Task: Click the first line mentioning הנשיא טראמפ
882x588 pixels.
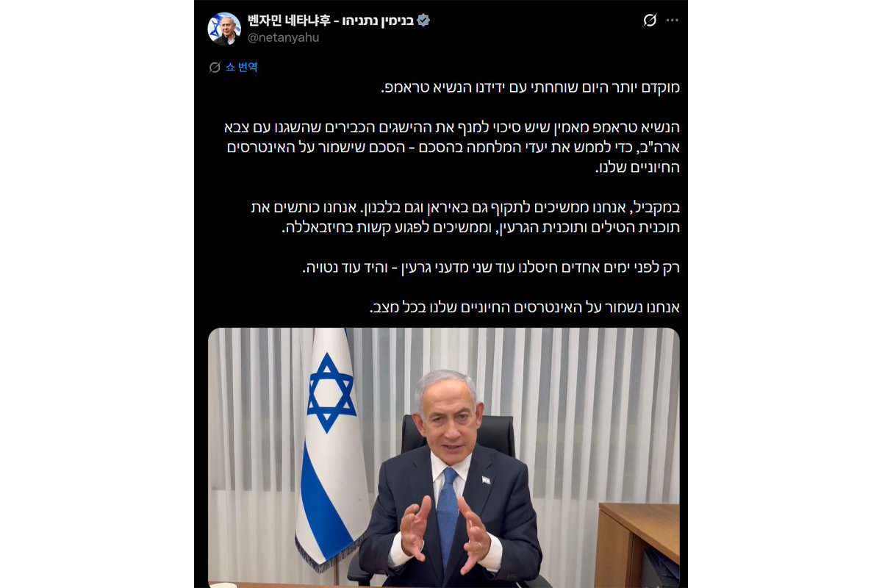Action: coord(531,87)
